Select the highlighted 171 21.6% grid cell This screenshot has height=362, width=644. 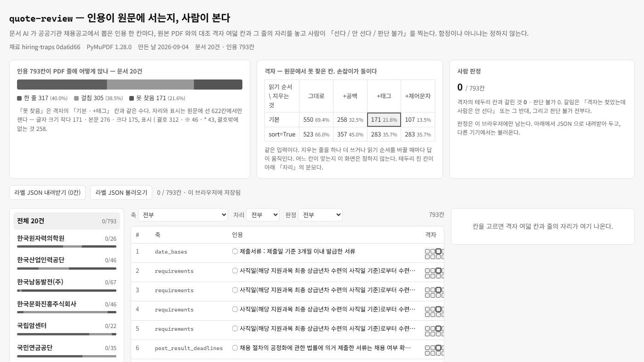click(x=384, y=119)
